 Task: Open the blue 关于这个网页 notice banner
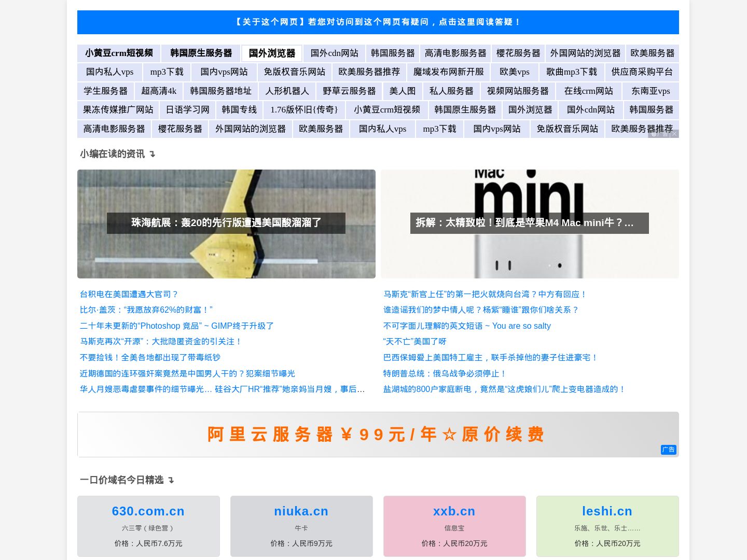coord(378,22)
